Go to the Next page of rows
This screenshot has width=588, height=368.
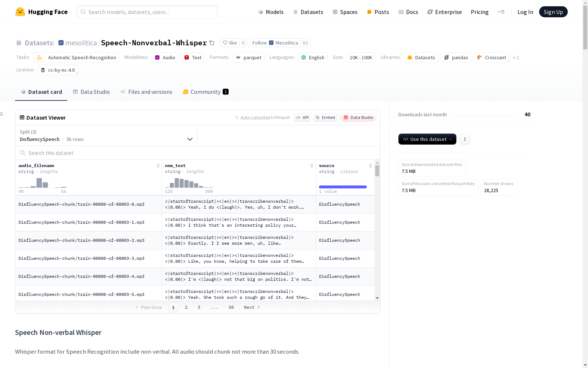click(252, 307)
